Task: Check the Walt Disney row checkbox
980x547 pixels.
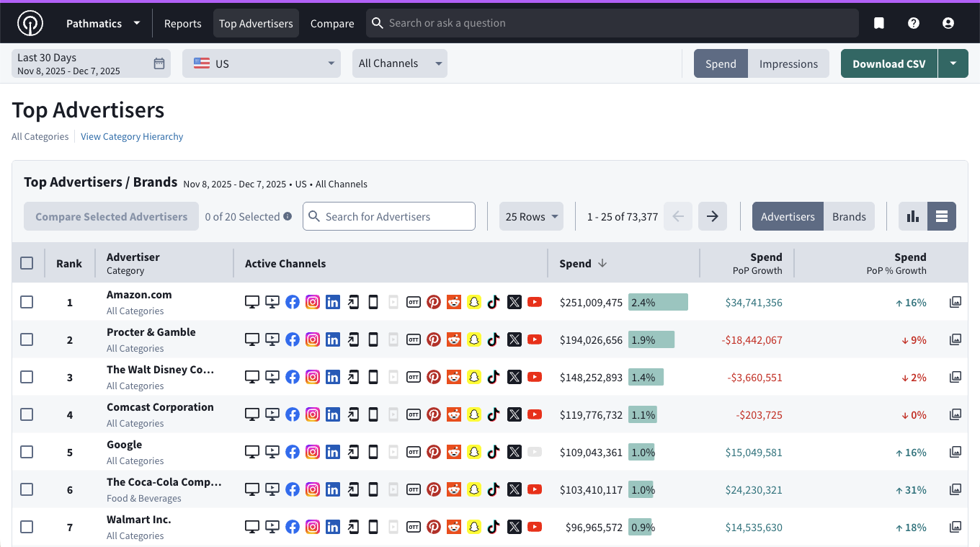Action: click(x=27, y=377)
